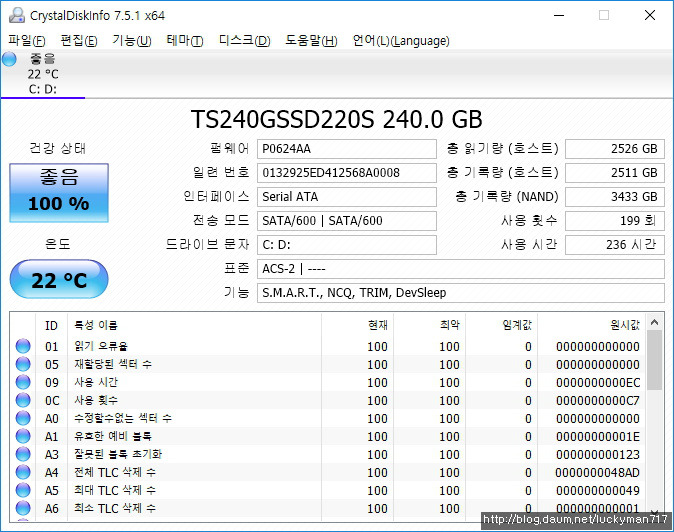Click the 원시값 column header
Viewport: 674px width, 532px height.
[591, 325]
